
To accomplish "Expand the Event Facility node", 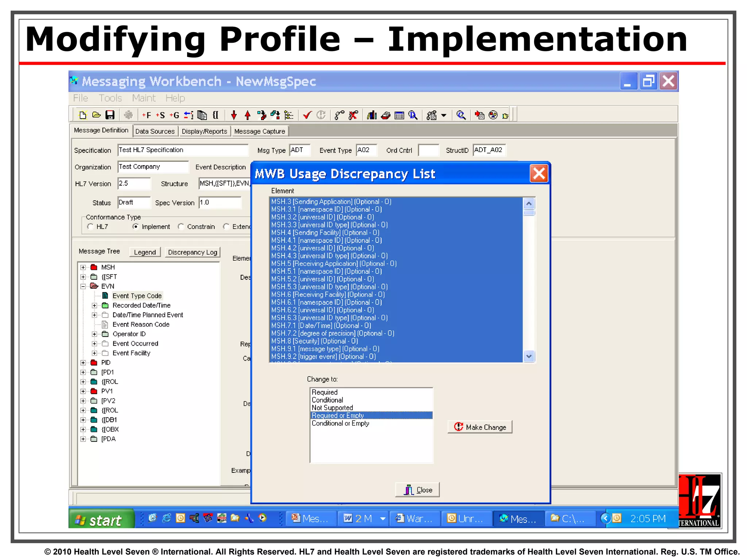I will [x=94, y=353].
